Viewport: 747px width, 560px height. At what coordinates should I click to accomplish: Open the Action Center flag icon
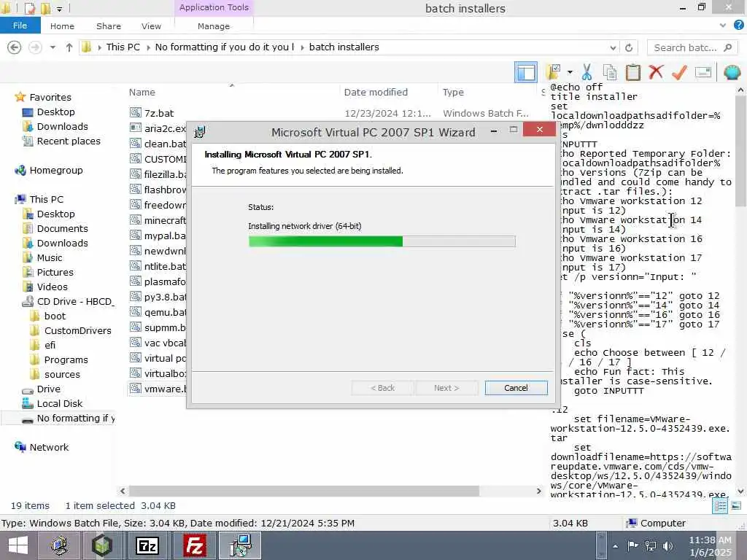[632, 545]
